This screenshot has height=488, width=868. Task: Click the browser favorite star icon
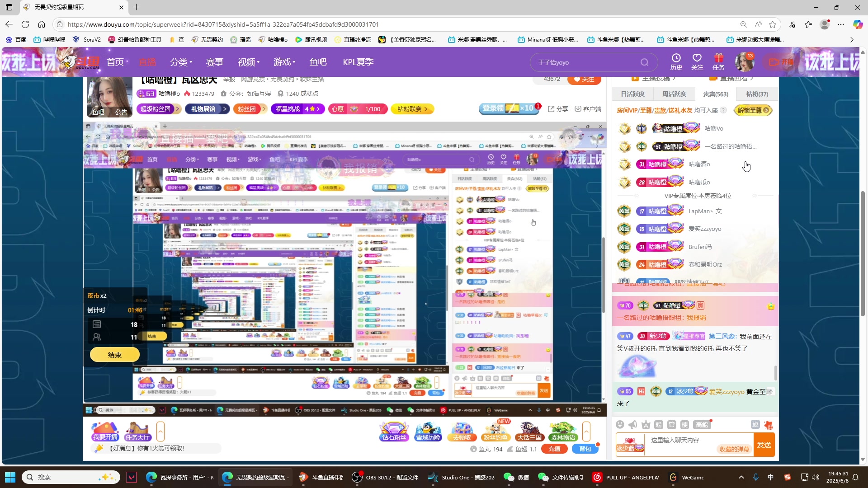tap(773, 24)
